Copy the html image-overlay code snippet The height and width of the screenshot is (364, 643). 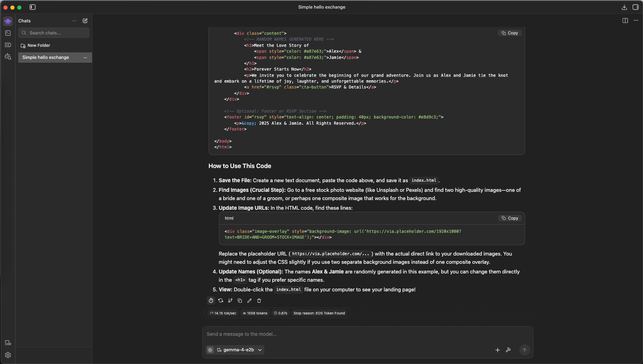[510, 218]
